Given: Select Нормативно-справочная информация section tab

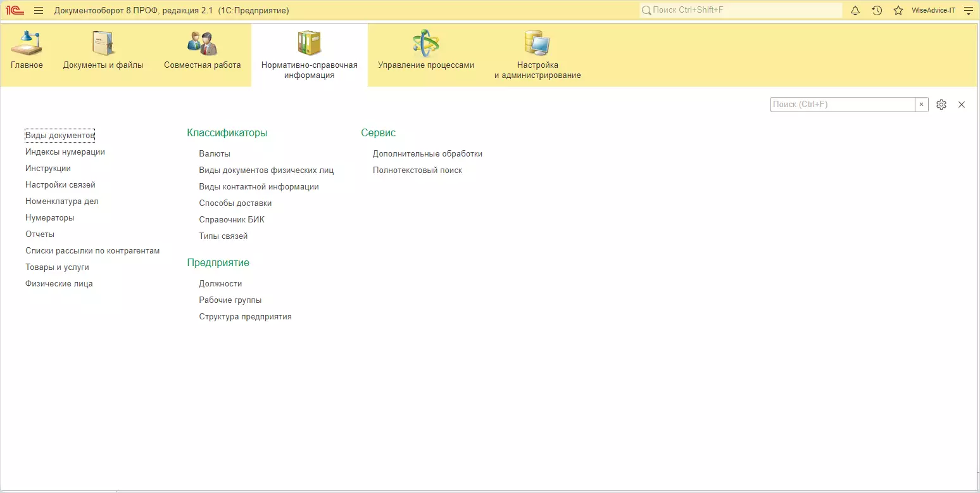Looking at the screenshot, I should point(310,55).
